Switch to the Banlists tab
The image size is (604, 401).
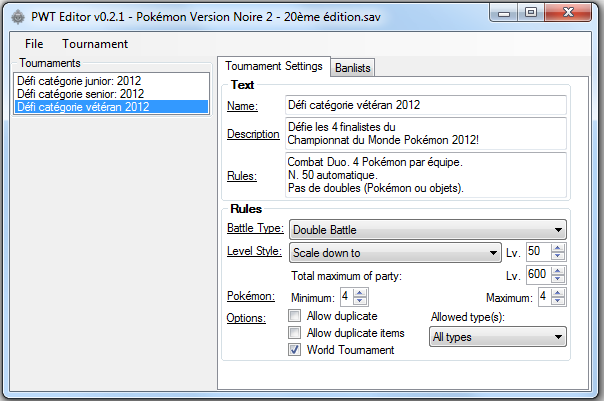pyautogui.click(x=352, y=68)
